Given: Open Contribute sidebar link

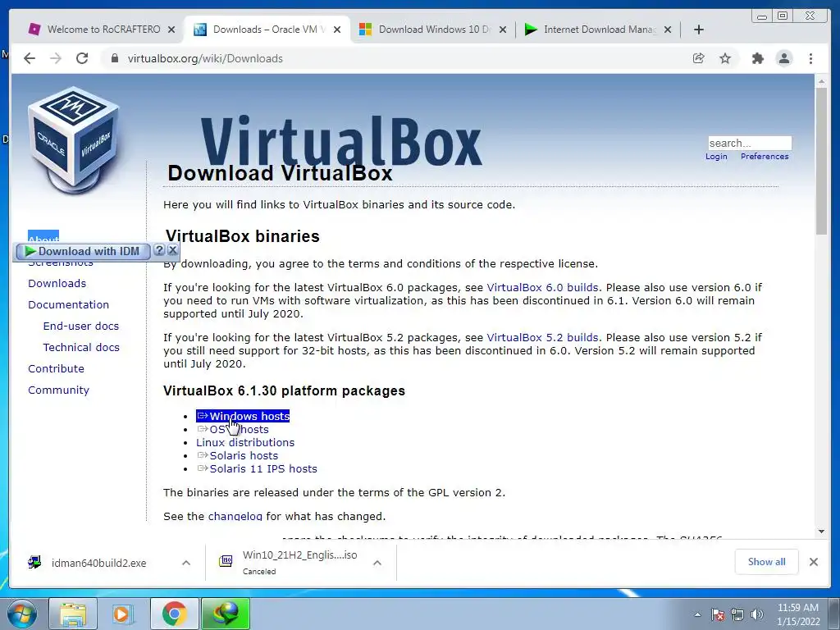Looking at the screenshot, I should click(x=57, y=369).
